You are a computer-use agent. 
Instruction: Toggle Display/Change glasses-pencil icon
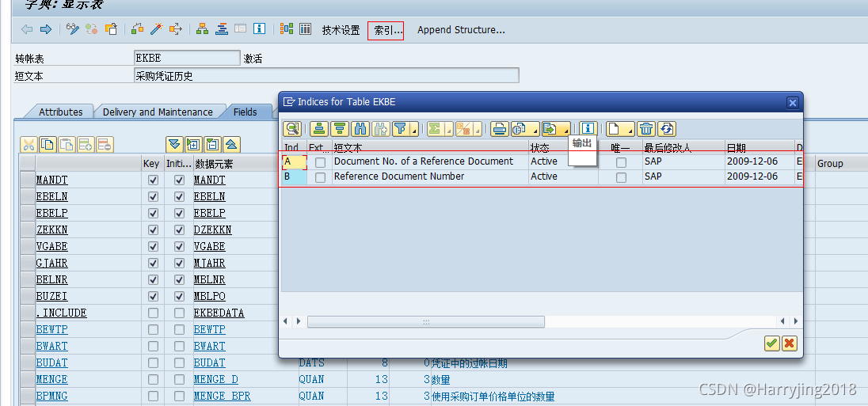click(x=73, y=29)
